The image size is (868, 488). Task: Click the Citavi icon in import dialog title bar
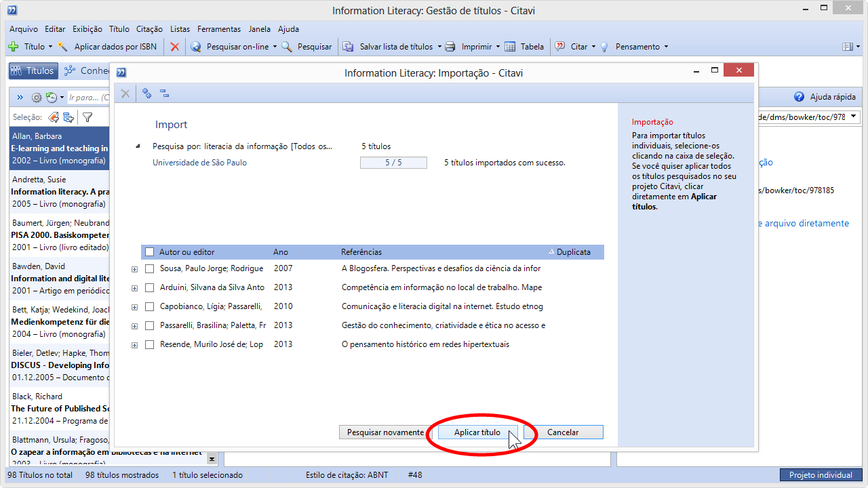pyautogui.click(x=121, y=73)
